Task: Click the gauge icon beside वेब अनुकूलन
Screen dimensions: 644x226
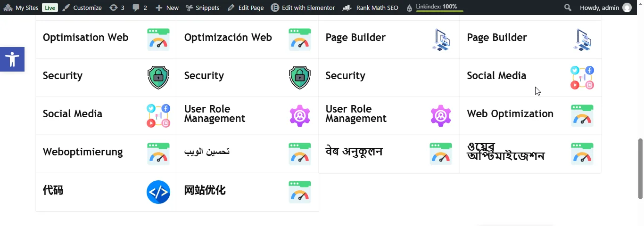Action: (x=441, y=154)
